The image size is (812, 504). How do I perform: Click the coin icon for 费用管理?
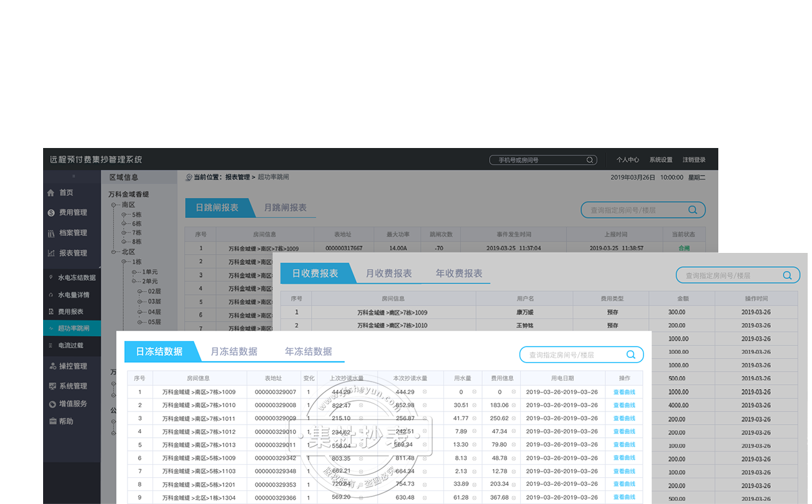[x=51, y=213]
